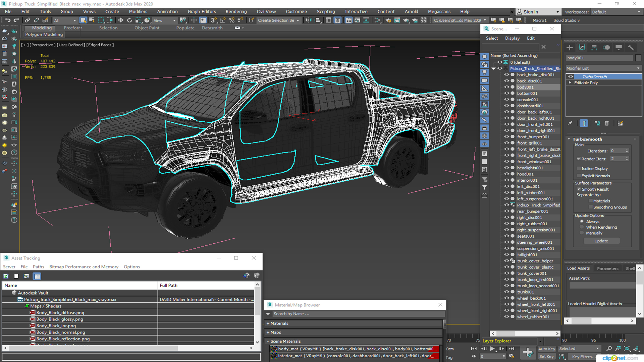Open Configure Modifier Sets icon
The width and height of the screenshot is (644, 362).
pyautogui.click(x=620, y=123)
